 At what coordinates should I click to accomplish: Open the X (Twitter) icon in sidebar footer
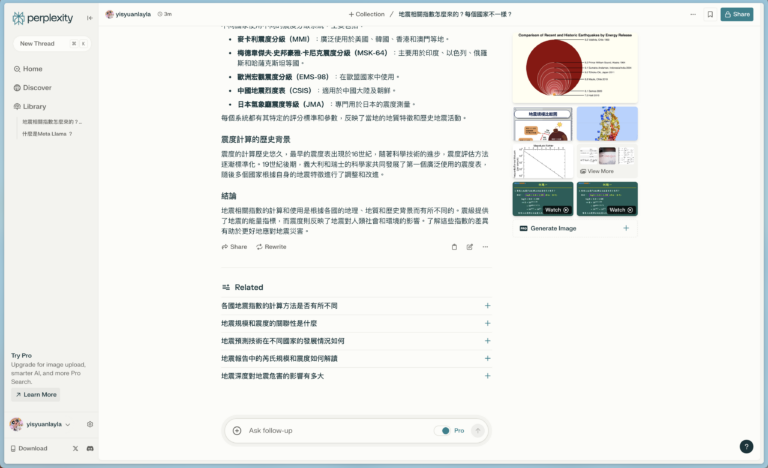76,448
